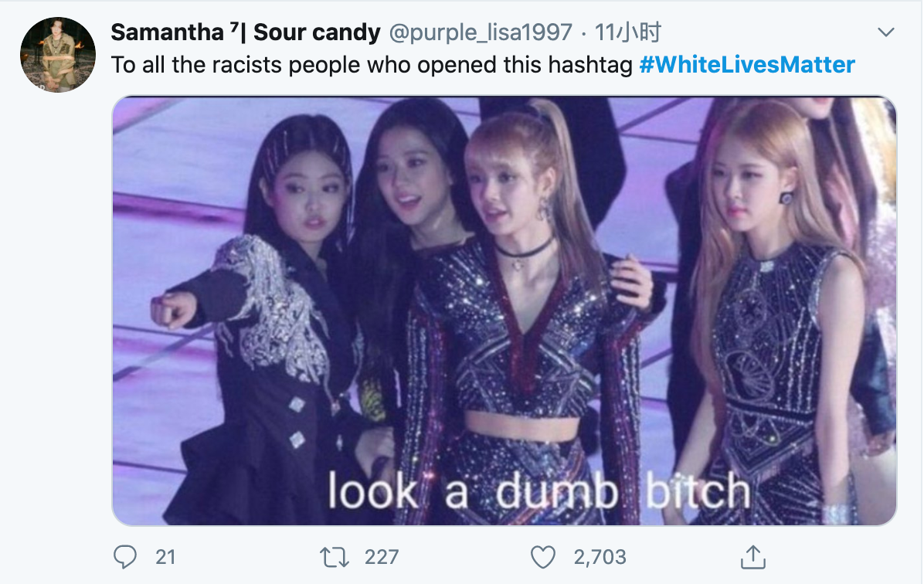Click the display name Samantha ⁷| Sour candy
The image size is (924, 584).
pos(246,32)
